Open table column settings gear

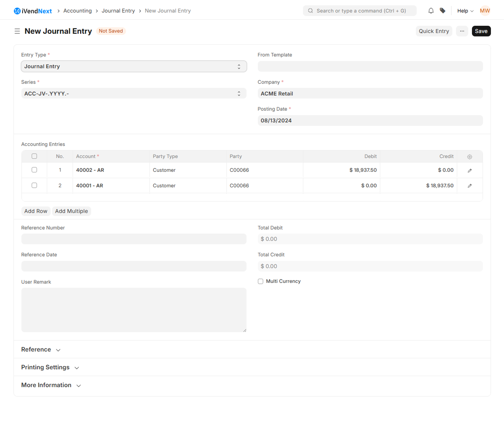(469, 156)
